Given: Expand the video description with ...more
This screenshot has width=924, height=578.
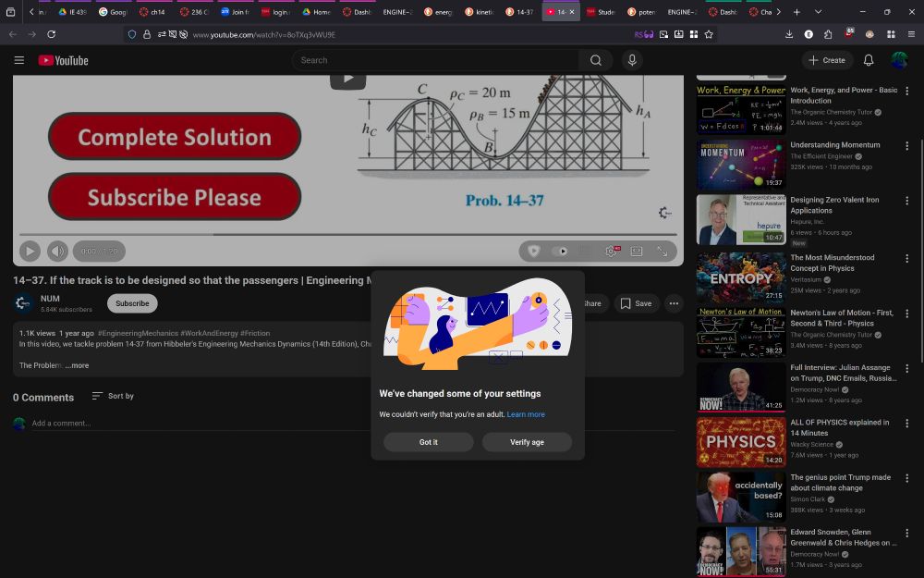Looking at the screenshot, I should [x=78, y=365].
